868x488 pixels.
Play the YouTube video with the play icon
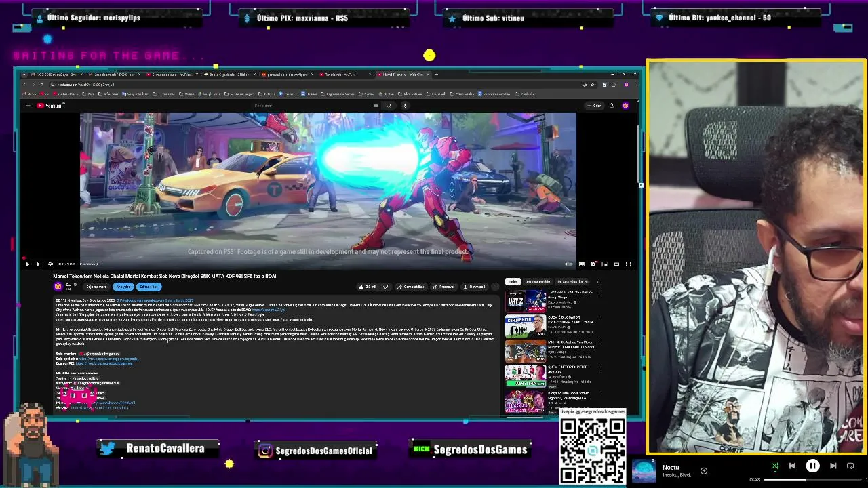[27, 264]
